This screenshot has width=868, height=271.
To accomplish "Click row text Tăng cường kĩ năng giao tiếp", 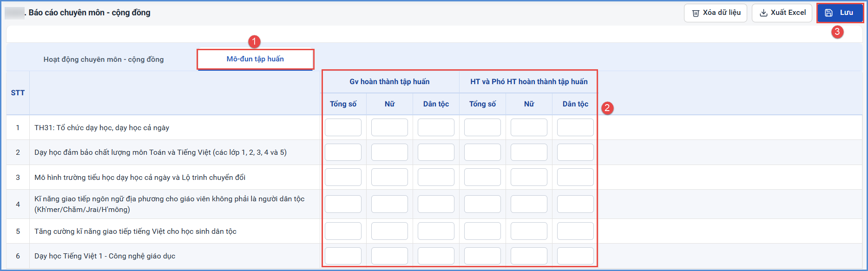I will tap(135, 231).
